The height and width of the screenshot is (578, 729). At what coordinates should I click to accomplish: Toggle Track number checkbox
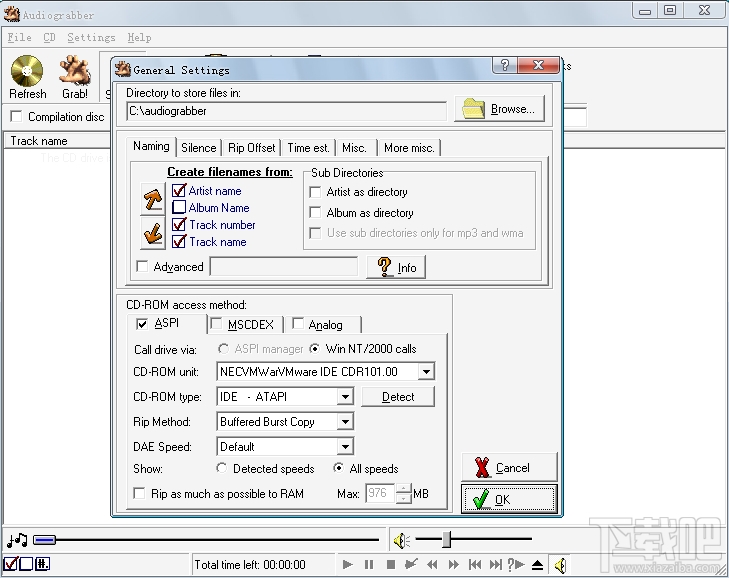(179, 225)
